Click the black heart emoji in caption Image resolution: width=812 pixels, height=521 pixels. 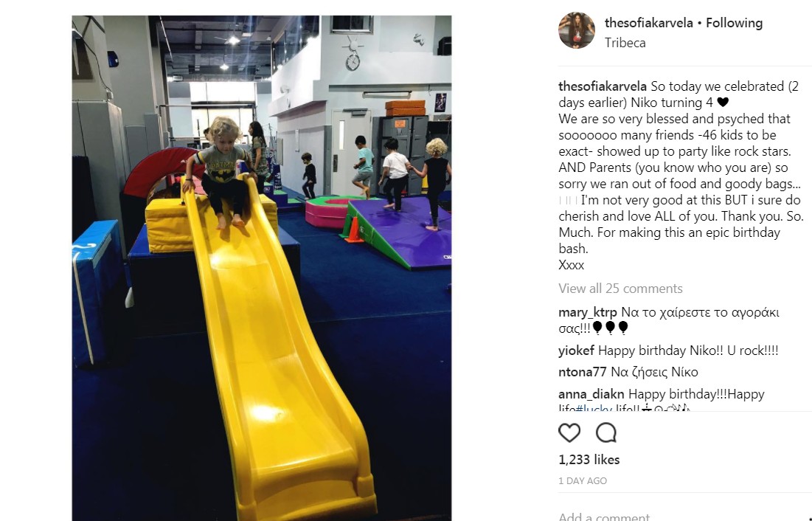[723, 102]
